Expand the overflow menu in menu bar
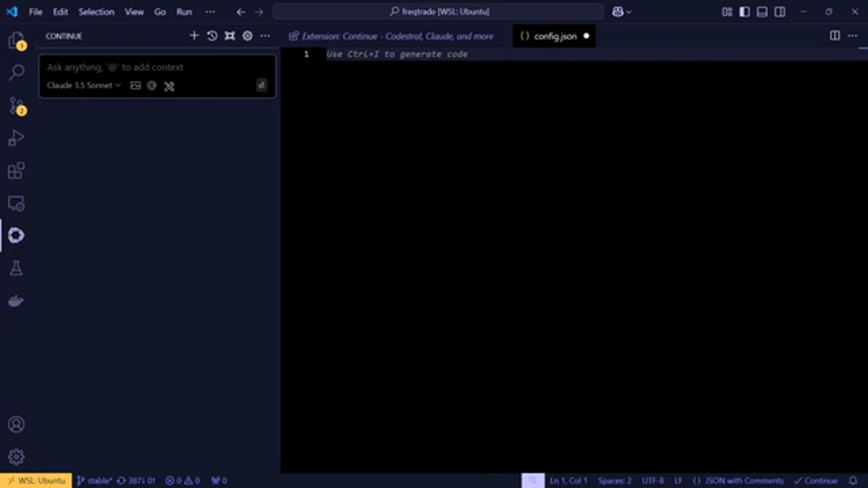Screen dimensions: 868x488 click(210, 12)
